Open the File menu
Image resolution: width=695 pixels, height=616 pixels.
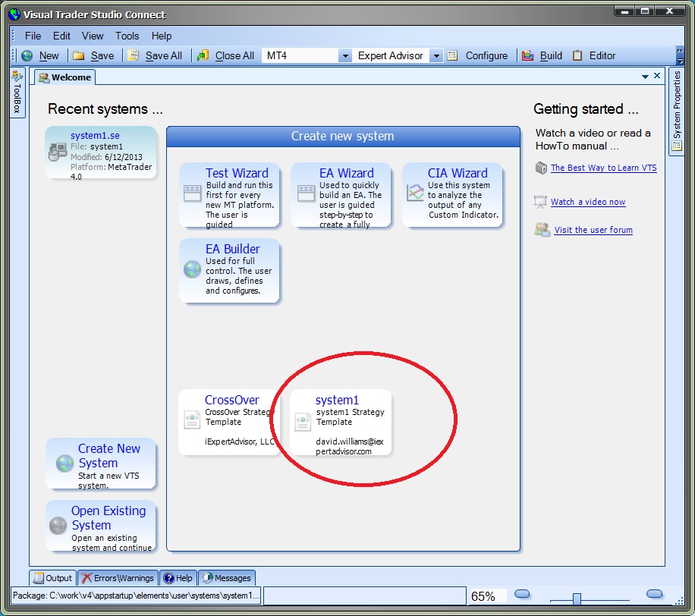coord(33,36)
